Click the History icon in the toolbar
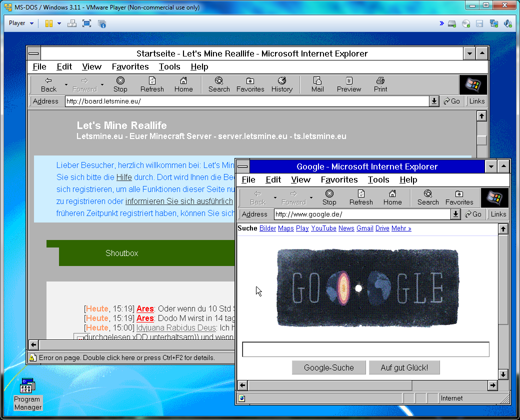Screen dimensions: 520x420 point(281,84)
